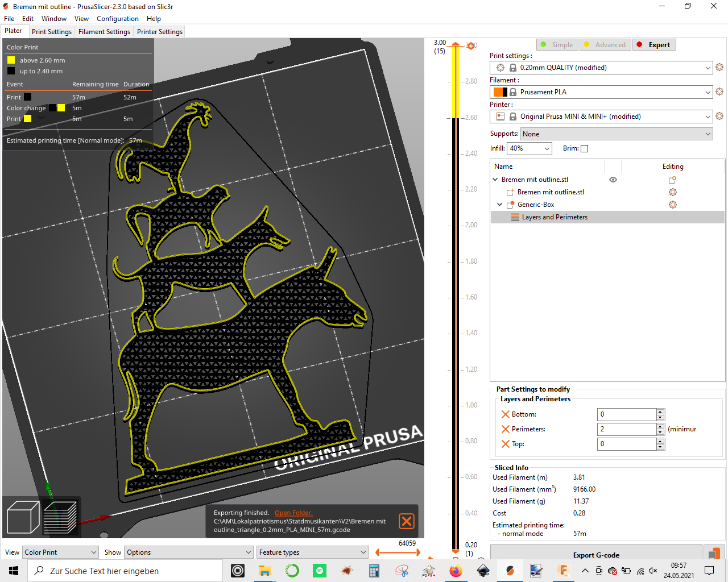Open Spotify from the taskbar
728x582 pixels.
pos(320,571)
